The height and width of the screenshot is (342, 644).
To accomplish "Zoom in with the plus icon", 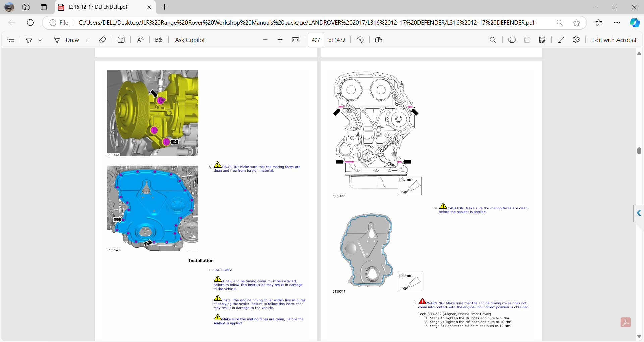I will click(x=280, y=40).
